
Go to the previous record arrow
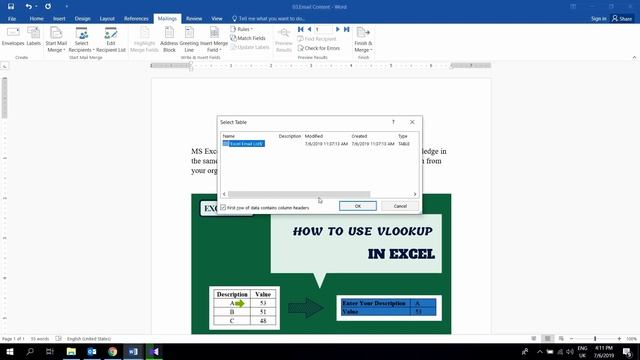pyautogui.click(x=309, y=29)
